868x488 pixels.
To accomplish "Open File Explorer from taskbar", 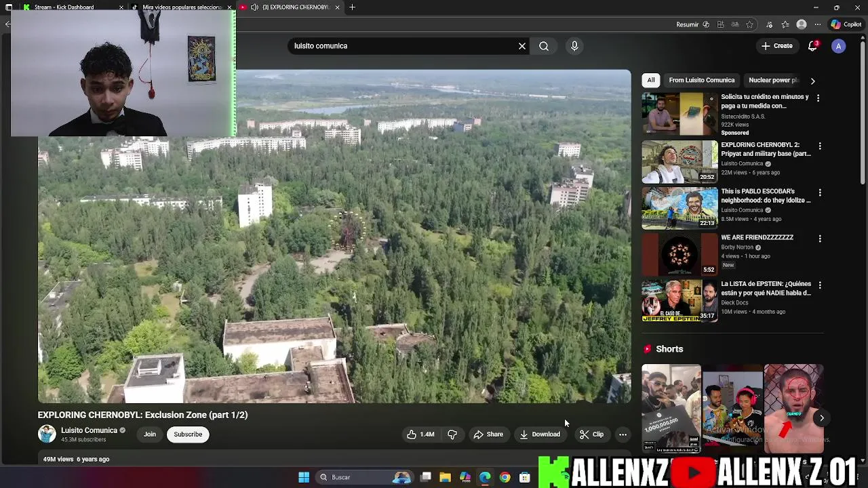I will point(445,477).
